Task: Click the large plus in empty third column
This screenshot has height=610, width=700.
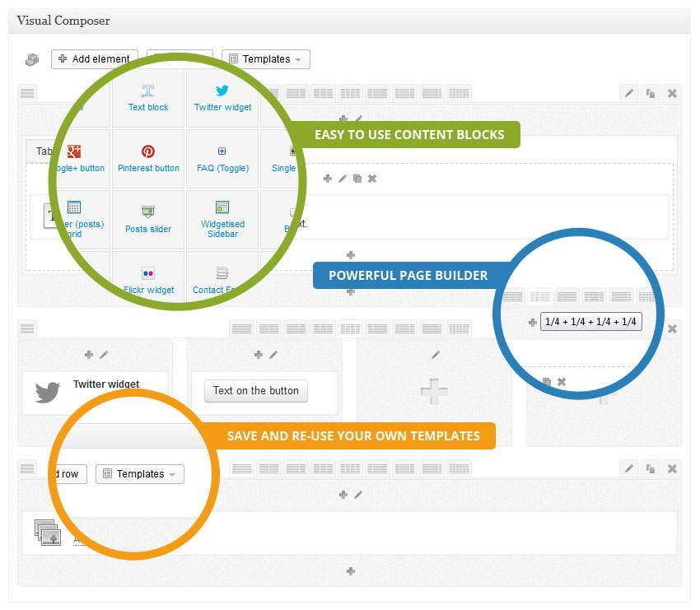Action: pyautogui.click(x=434, y=392)
